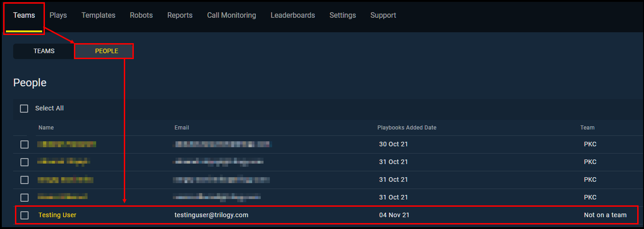
Task: Open the Testing User profile link
Action: click(57, 215)
